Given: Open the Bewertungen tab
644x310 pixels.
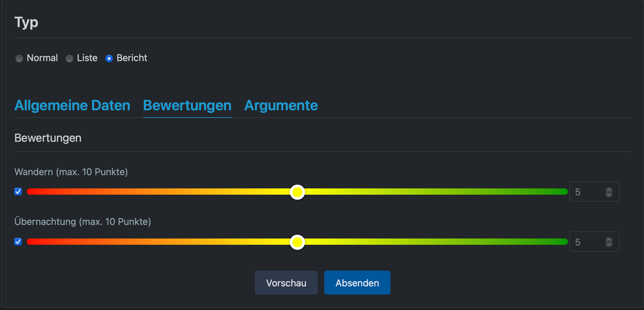Looking at the screenshot, I should [x=187, y=106].
